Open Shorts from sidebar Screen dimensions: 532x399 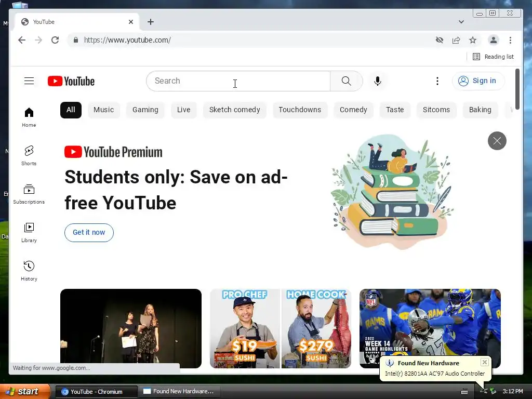point(29,155)
